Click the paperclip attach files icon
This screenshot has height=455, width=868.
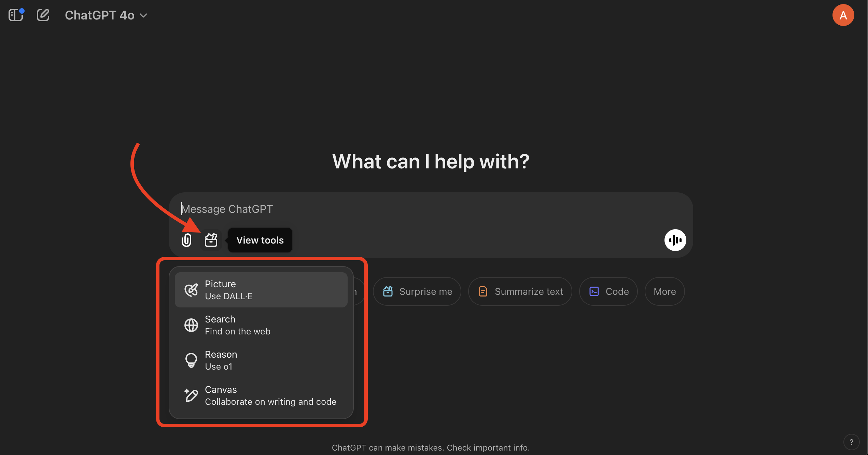click(186, 240)
